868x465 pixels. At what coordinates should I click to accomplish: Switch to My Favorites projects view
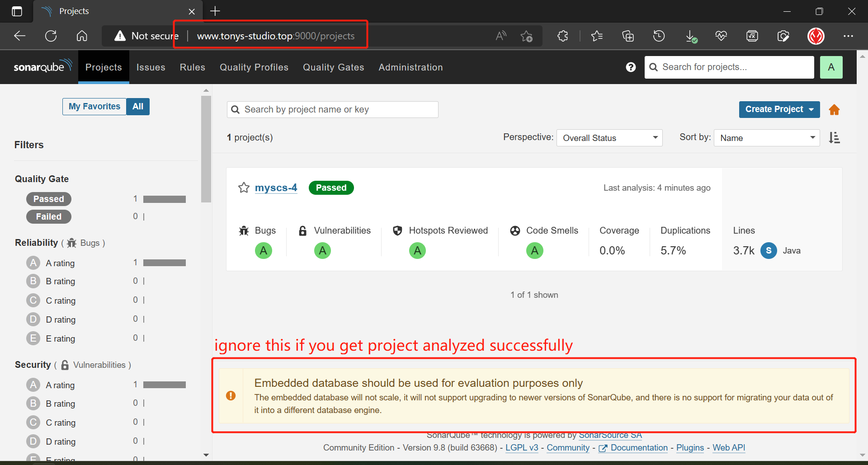[x=94, y=107]
